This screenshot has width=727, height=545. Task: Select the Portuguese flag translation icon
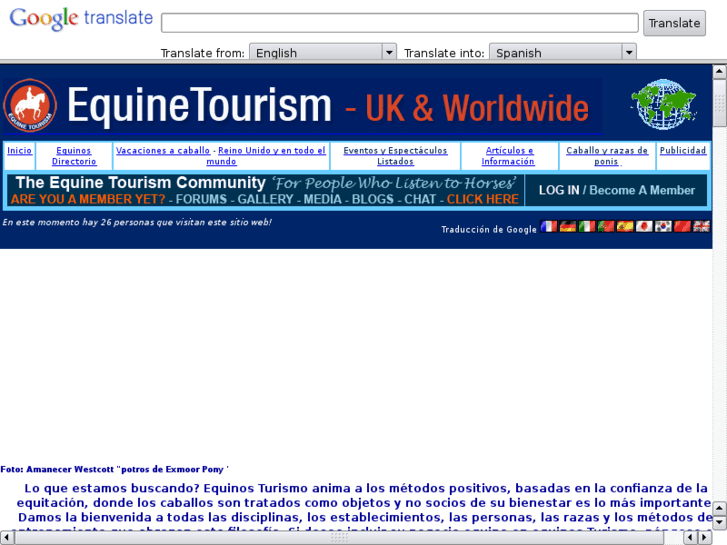(x=606, y=226)
